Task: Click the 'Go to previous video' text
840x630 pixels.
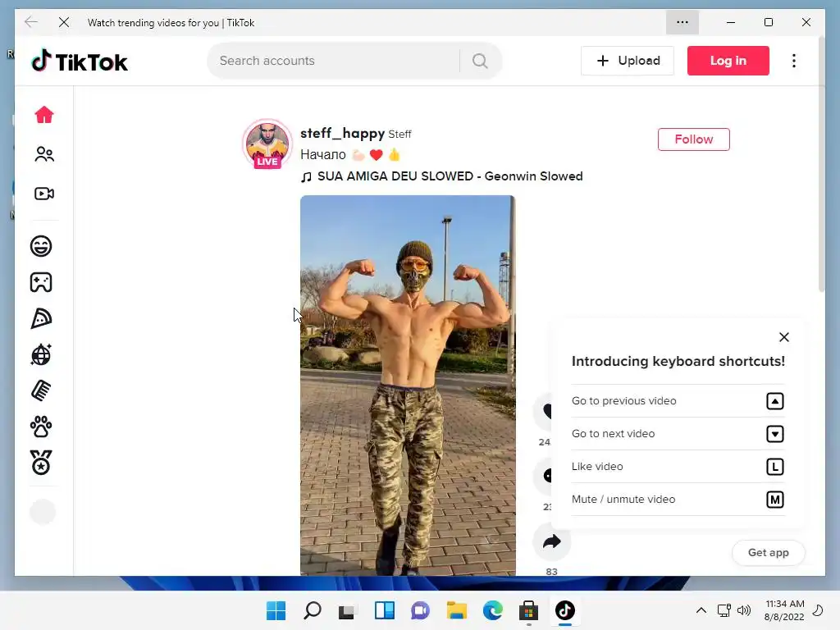Action: click(624, 400)
